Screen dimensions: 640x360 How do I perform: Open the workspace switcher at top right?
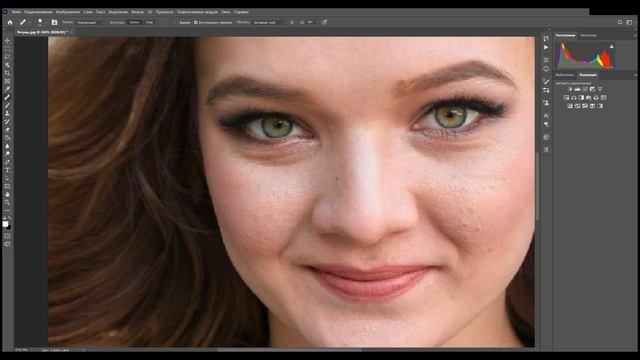coord(629,22)
